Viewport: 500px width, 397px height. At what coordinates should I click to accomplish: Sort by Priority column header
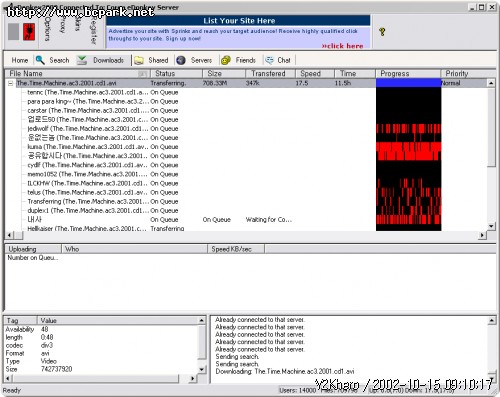point(468,73)
